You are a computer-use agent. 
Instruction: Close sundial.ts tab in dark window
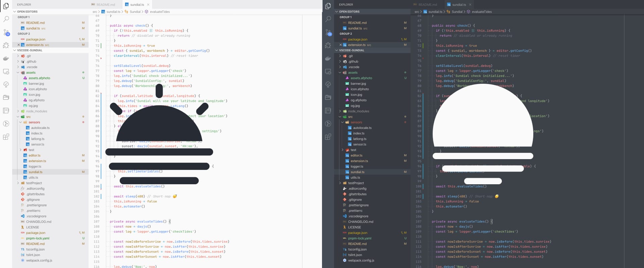(x=470, y=5)
